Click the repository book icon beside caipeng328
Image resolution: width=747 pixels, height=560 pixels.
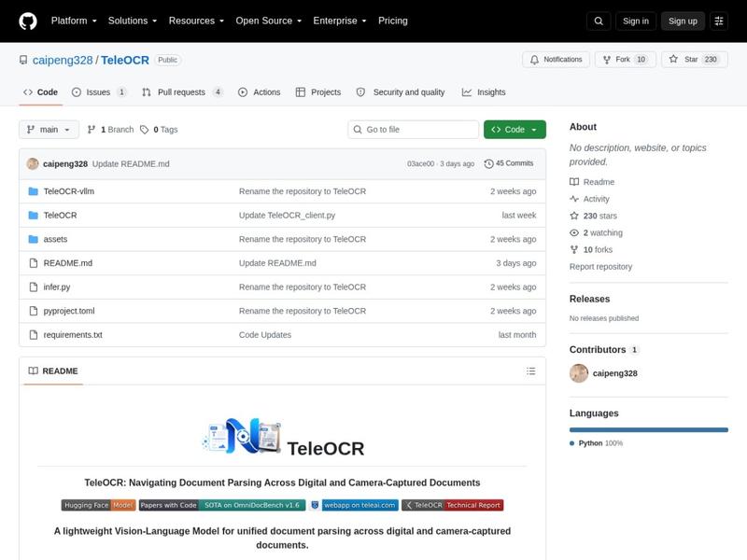(x=23, y=60)
